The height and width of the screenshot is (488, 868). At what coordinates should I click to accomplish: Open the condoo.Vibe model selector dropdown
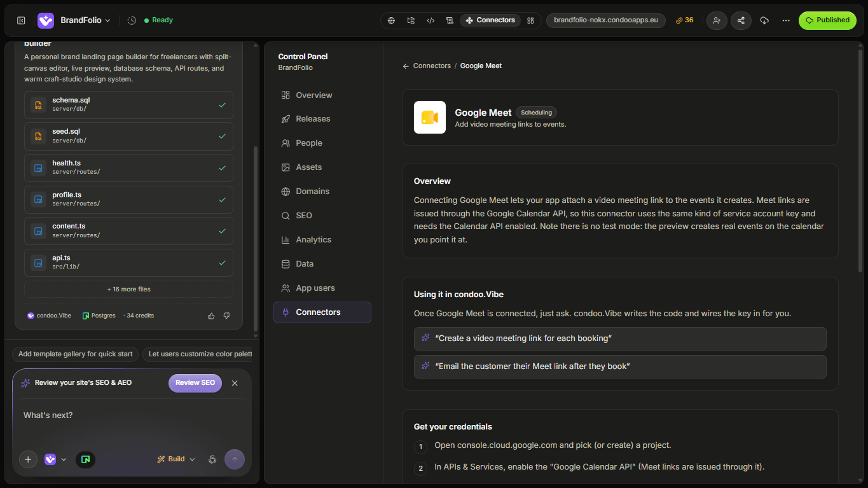[x=55, y=459]
